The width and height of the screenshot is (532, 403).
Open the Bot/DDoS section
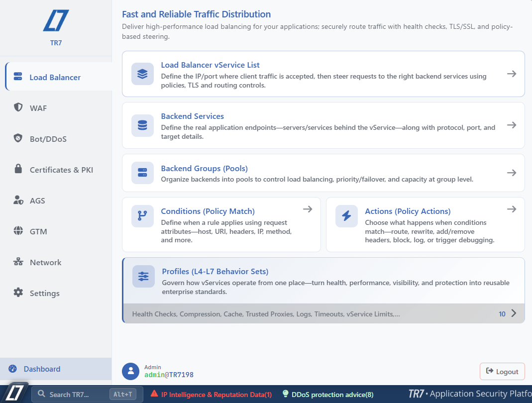tap(48, 139)
